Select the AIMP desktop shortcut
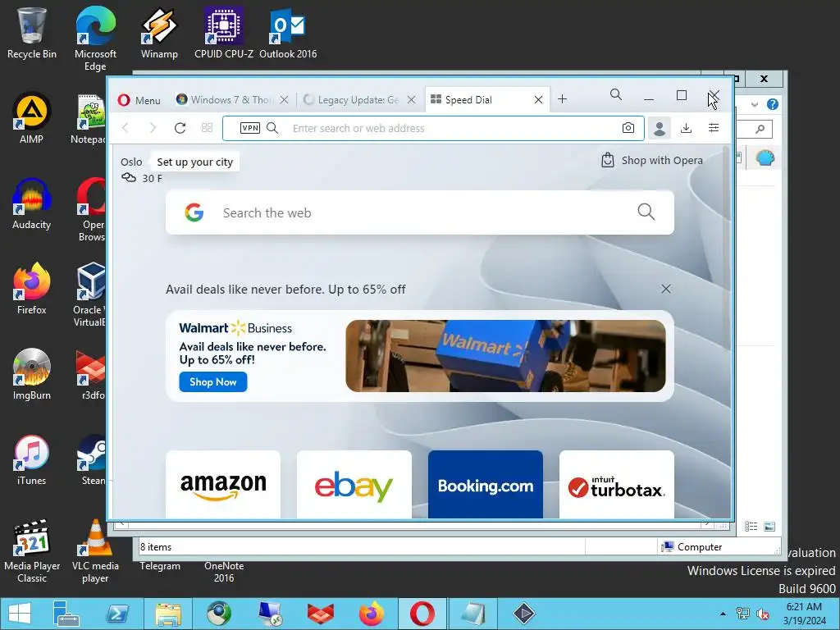Image resolution: width=840 pixels, height=630 pixels. [x=32, y=118]
